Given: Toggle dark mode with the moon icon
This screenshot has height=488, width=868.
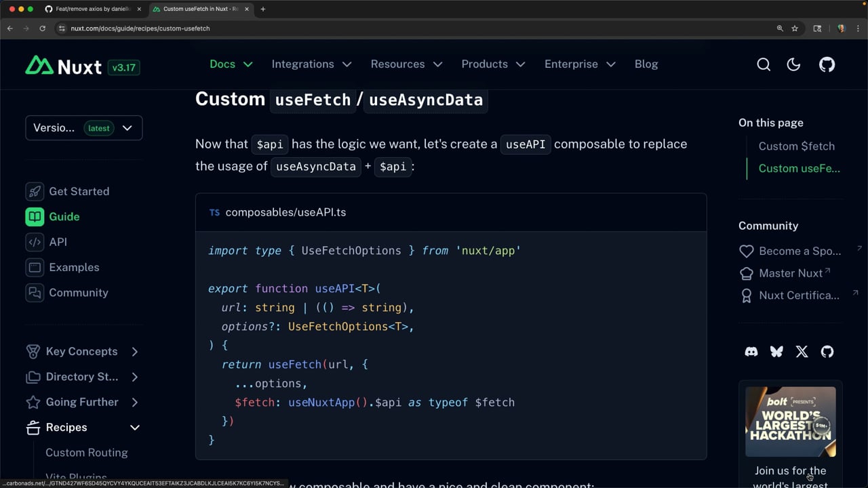Looking at the screenshot, I should 793,64.
